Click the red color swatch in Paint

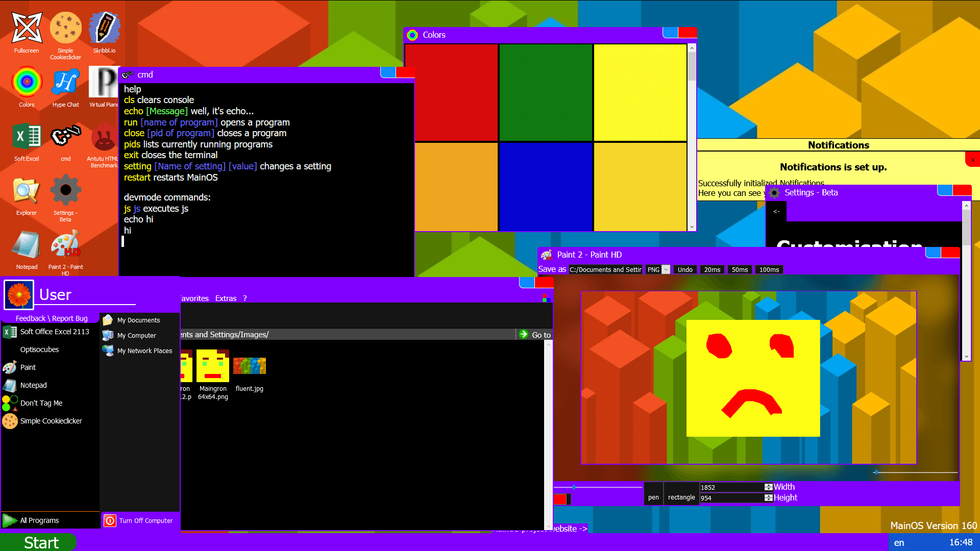[560, 499]
